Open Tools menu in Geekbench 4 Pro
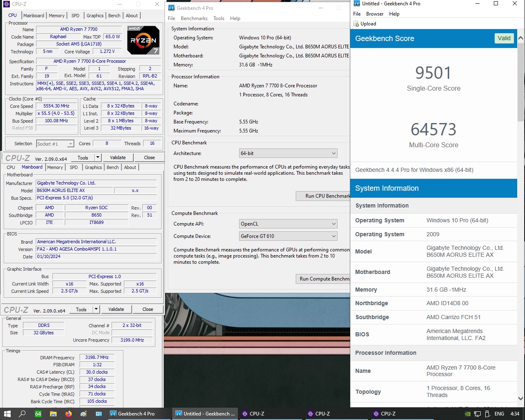525x420 pixels. (x=219, y=18)
